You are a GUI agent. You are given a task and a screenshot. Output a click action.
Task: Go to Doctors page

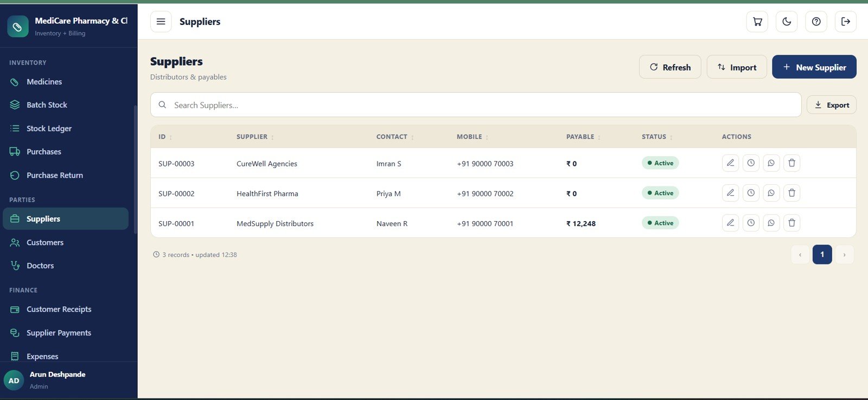(x=66, y=266)
